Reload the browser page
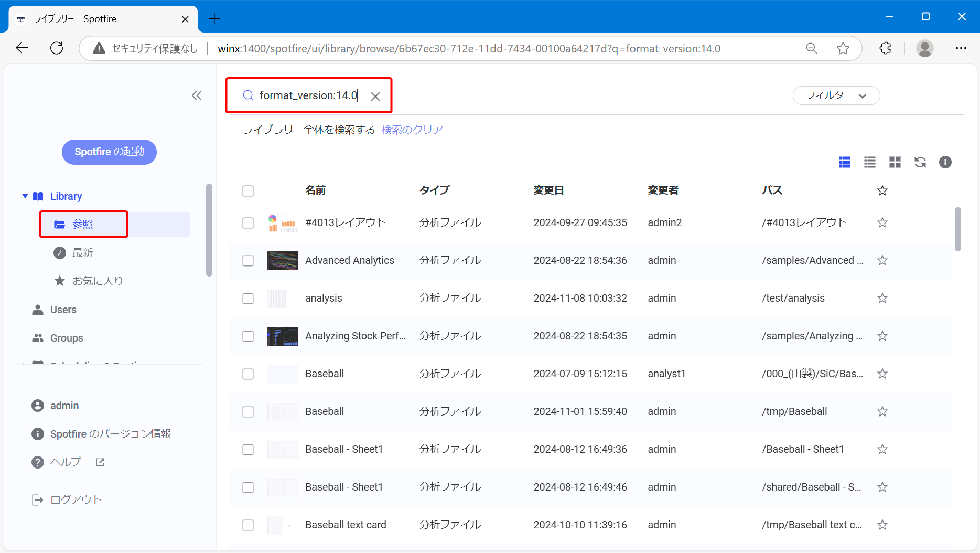The height and width of the screenshot is (553, 980). 57,48
